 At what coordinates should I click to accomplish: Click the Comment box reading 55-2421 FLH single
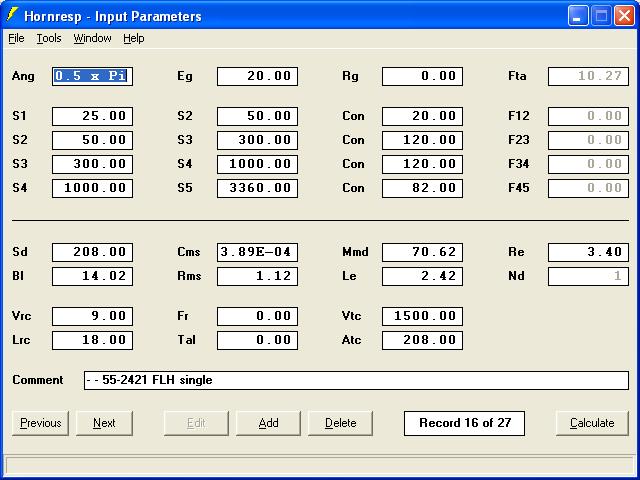(x=356, y=380)
